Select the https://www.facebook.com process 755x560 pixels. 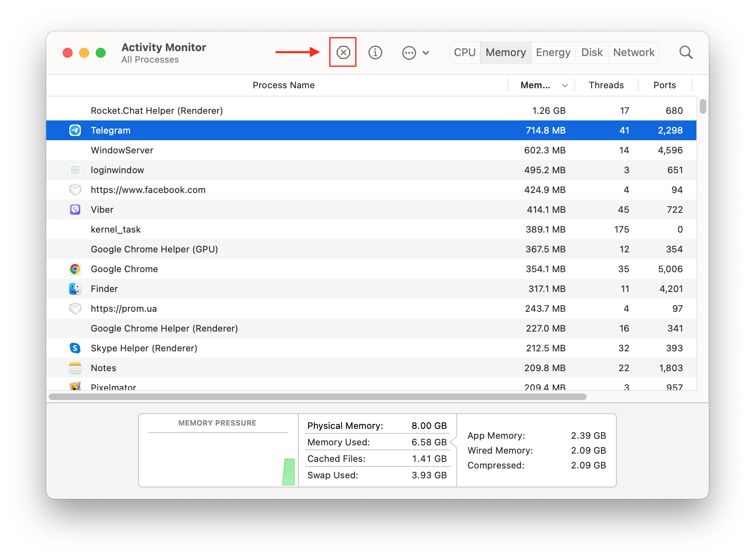pos(148,190)
